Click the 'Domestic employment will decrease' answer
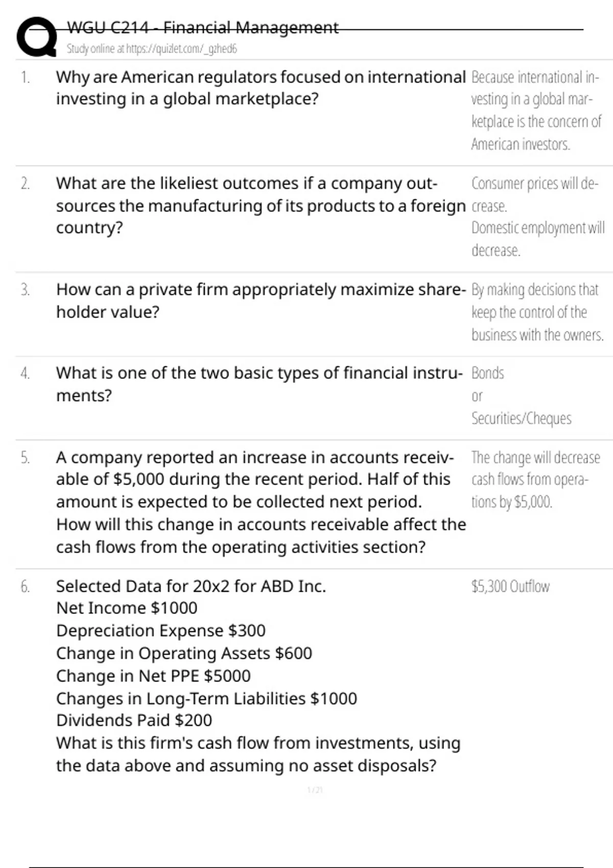 click(537, 239)
